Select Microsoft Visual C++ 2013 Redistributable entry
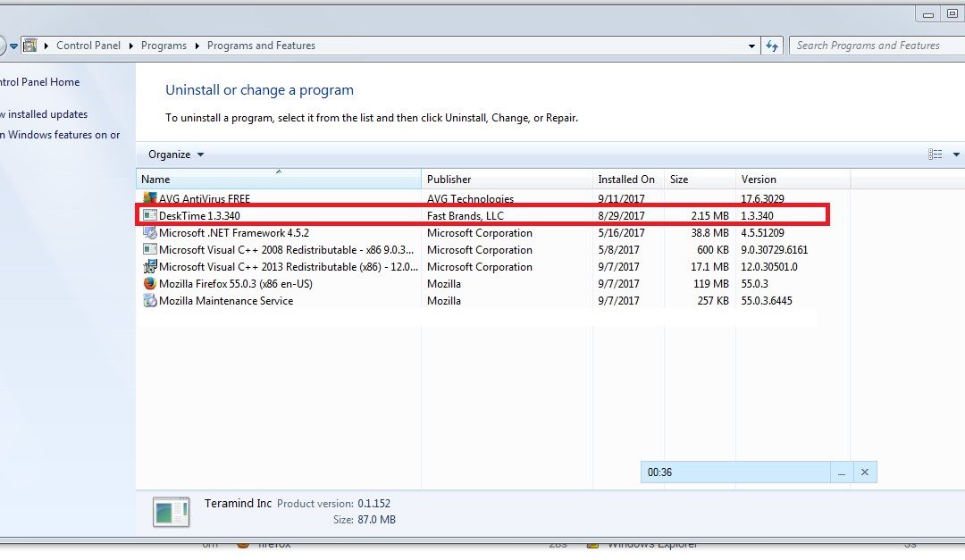 [288, 267]
